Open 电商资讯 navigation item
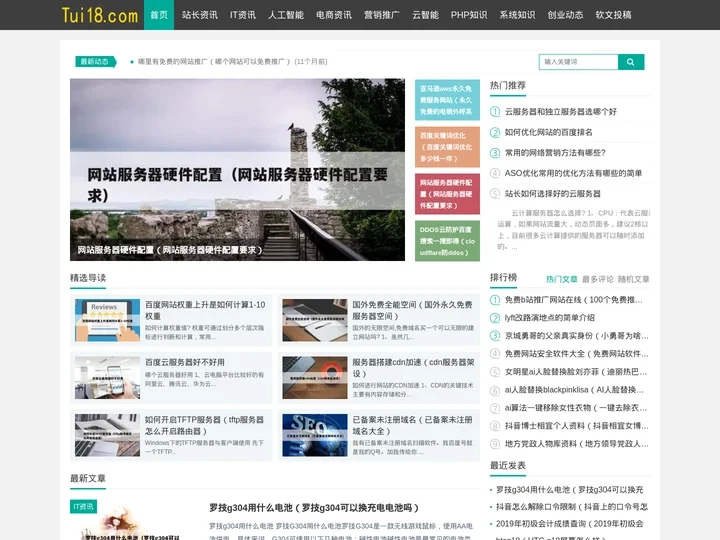 coord(334,15)
